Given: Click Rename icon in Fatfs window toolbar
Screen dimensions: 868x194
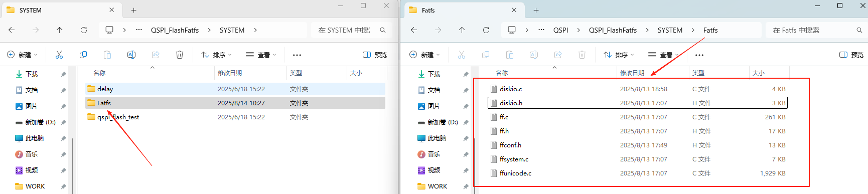Looking at the screenshot, I should [x=534, y=55].
